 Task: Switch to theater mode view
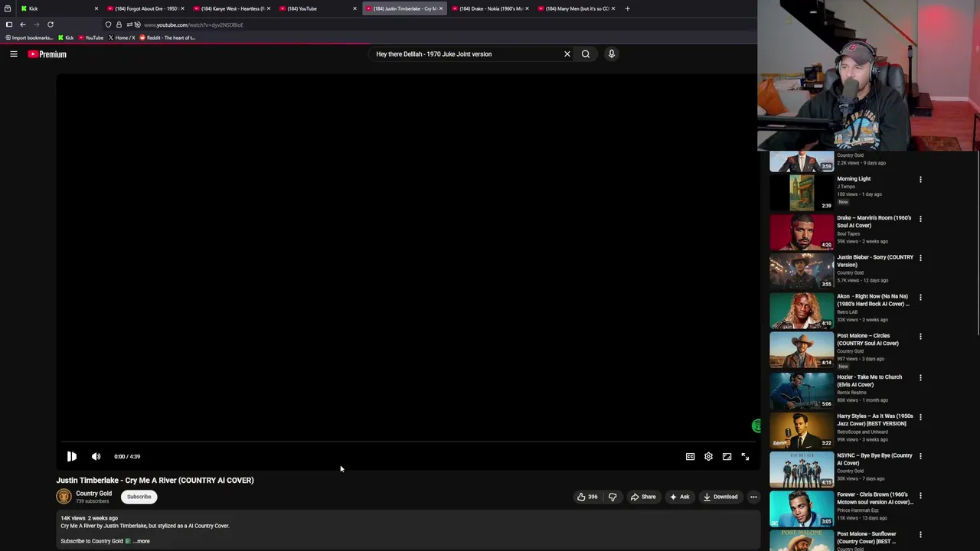[727, 457]
